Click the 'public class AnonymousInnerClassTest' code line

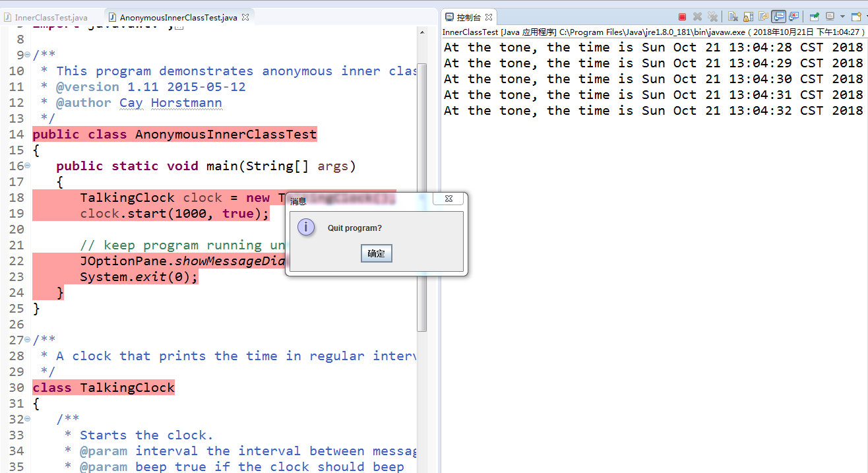click(175, 135)
